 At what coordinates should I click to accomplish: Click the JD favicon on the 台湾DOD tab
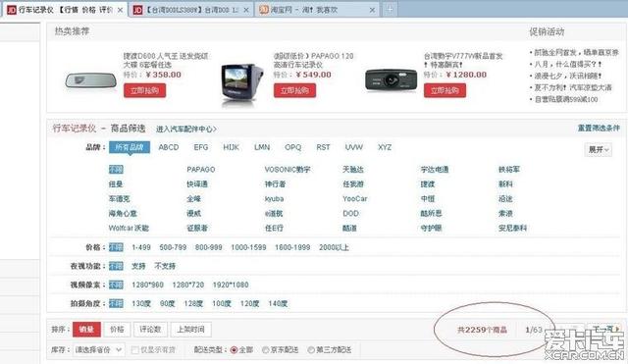point(137,10)
